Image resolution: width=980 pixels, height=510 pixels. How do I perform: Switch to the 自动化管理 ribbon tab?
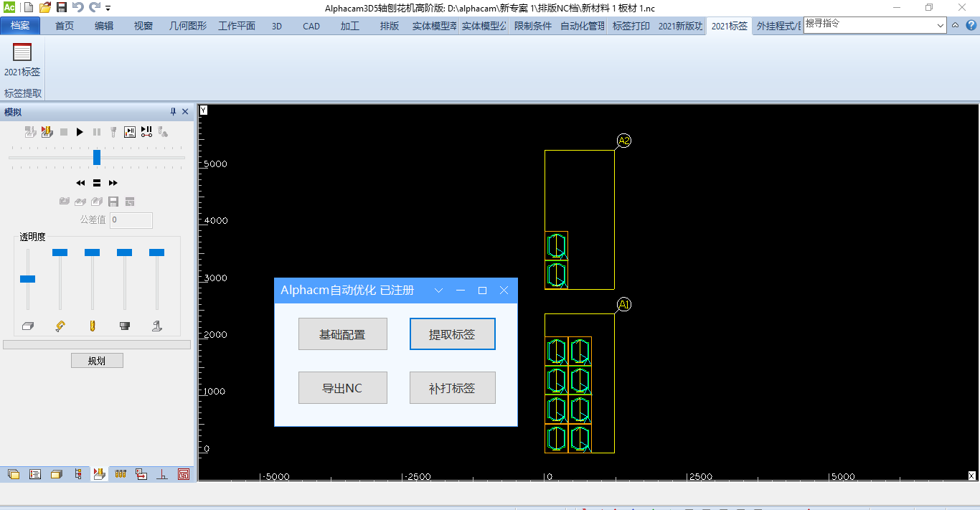point(583,26)
